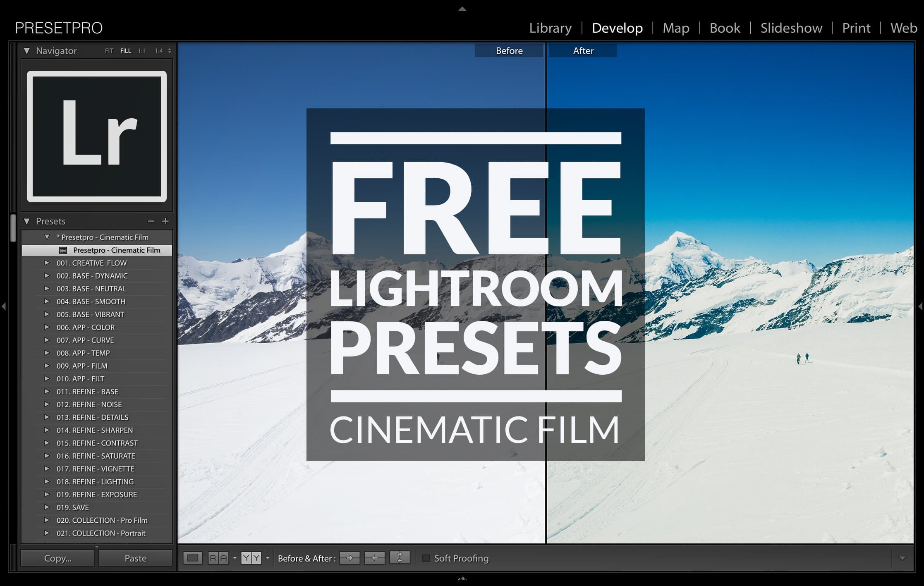
Task: Click the R|A reference view icon
Action: coord(218,558)
